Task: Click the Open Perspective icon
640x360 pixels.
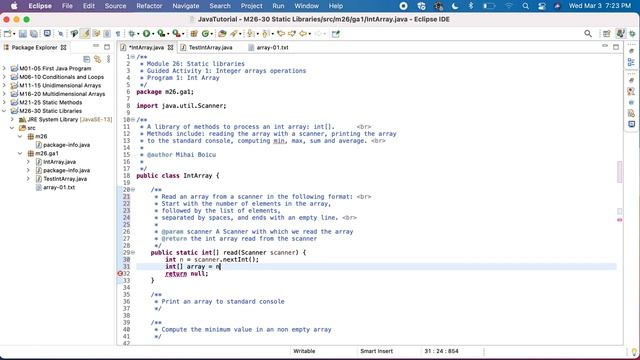Action: [607, 34]
